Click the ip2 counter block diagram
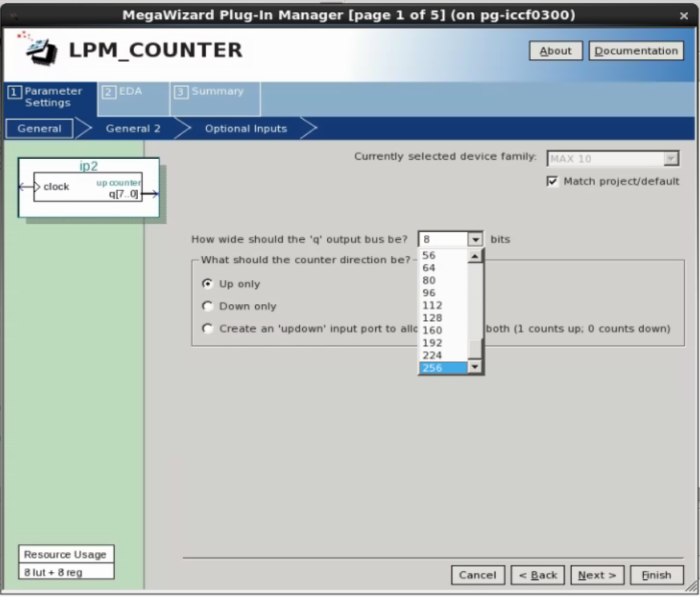700x597 pixels. 89,187
